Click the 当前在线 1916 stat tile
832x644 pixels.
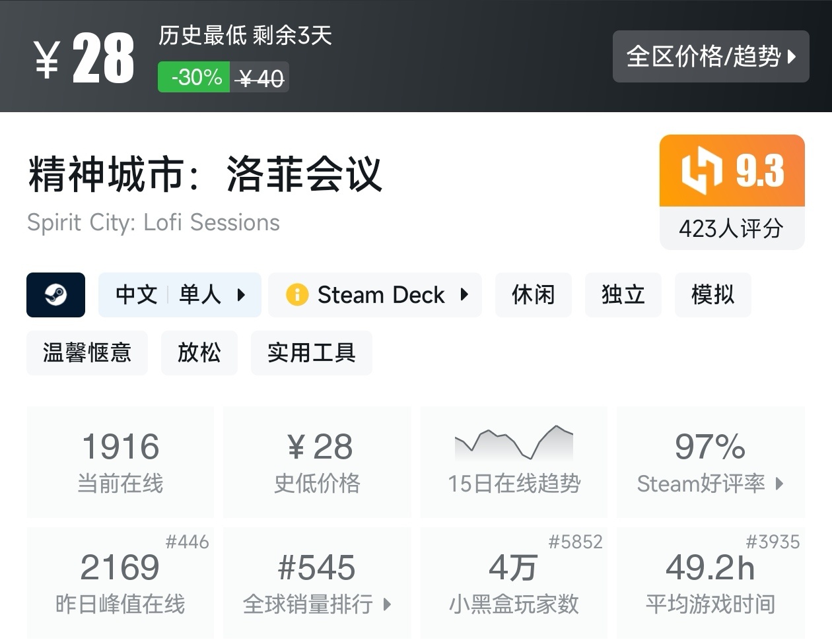[120, 462]
